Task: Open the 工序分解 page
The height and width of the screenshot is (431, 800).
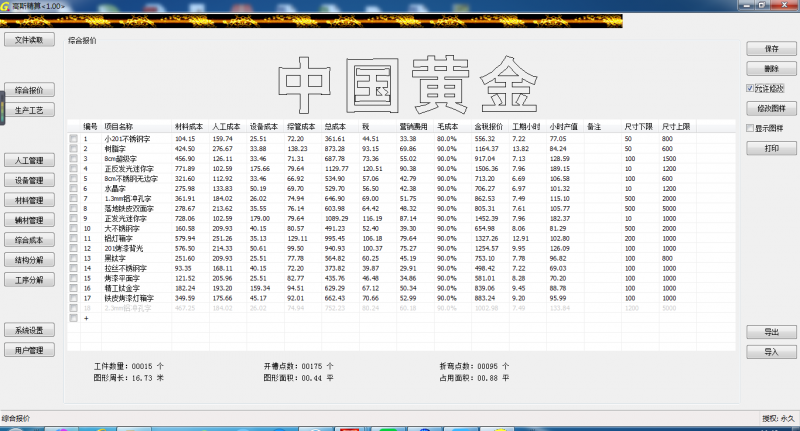Action: click(x=29, y=280)
